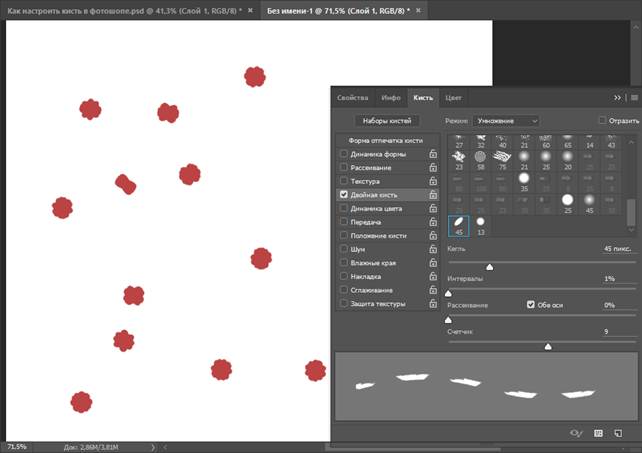Screen dimensions: 642x453
Task: Click the lock icon beside Рассеивание option
Action: coord(433,168)
